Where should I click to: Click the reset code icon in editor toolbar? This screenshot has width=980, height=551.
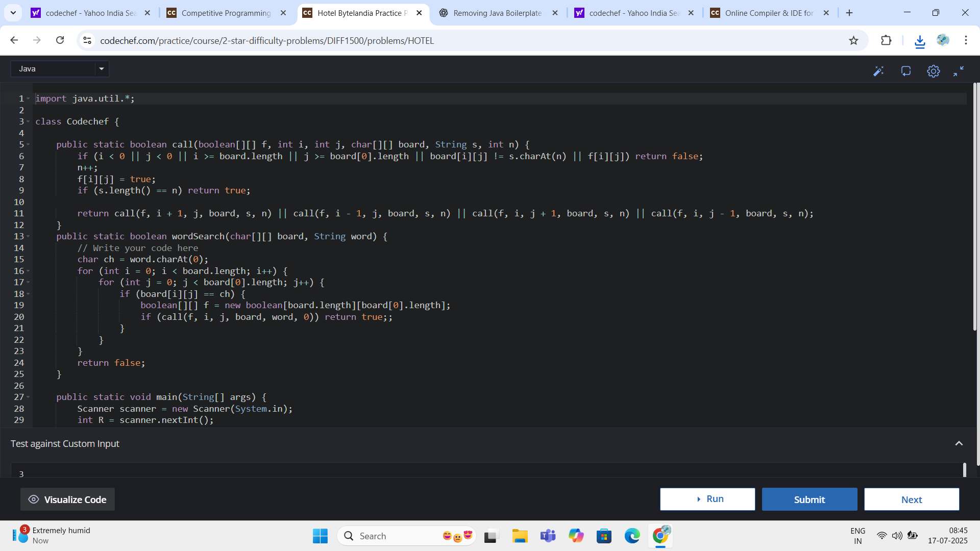906,71
